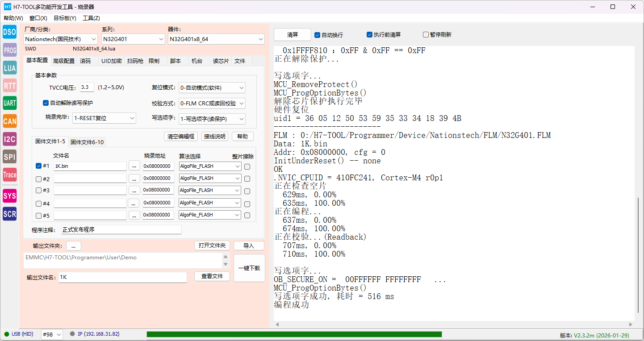Open the UART serial tool

coord(9,103)
